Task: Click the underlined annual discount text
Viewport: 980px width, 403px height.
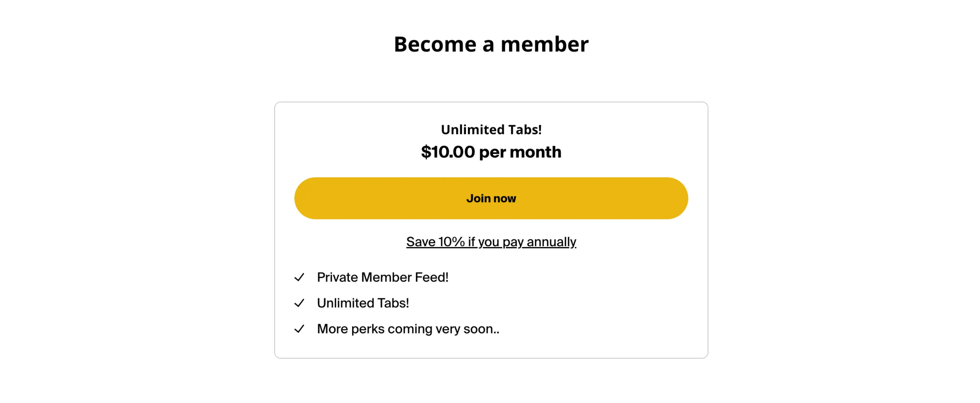Action: pos(491,241)
